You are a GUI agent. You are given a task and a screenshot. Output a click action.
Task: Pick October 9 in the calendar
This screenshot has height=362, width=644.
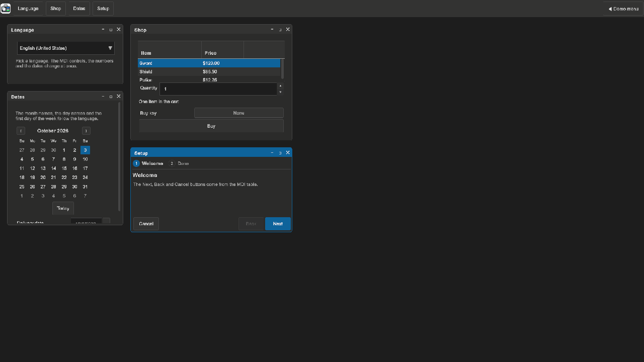point(74,159)
